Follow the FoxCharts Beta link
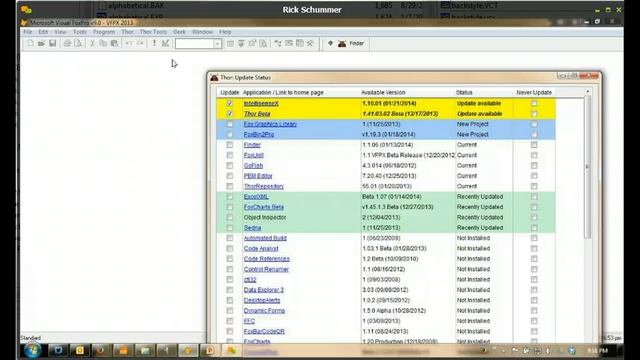The height and width of the screenshot is (360, 640). coord(264,207)
